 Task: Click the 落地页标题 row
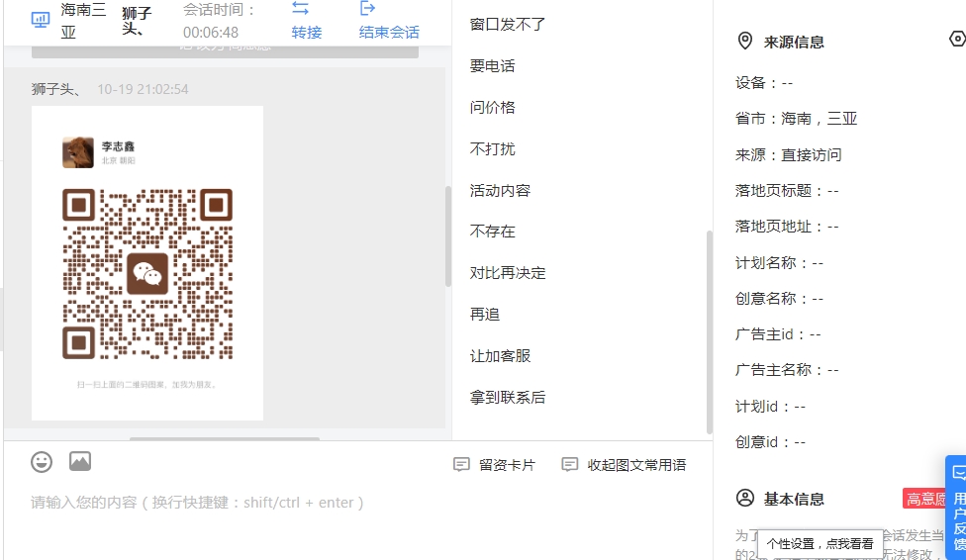(787, 190)
